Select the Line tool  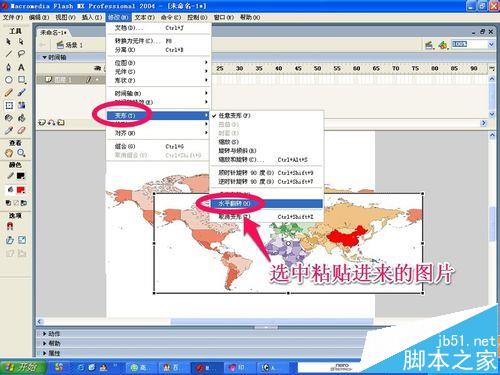tap(9, 54)
